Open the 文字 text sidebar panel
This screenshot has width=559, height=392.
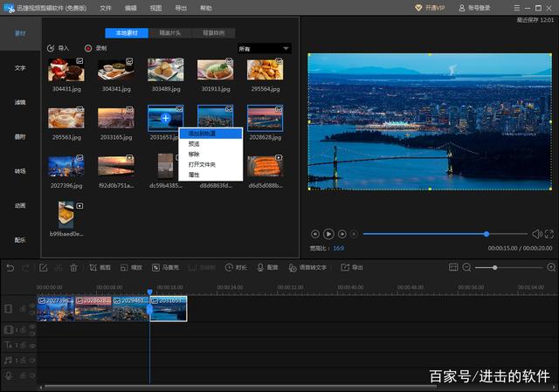[x=20, y=68]
